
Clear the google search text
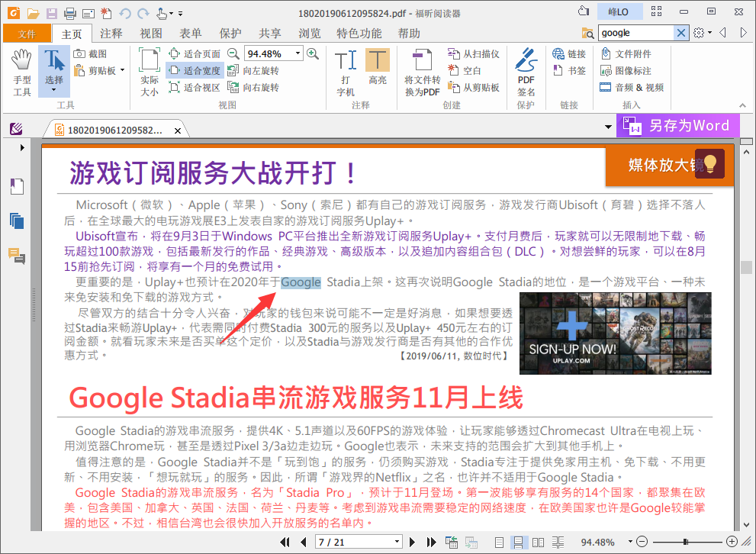[x=680, y=33]
